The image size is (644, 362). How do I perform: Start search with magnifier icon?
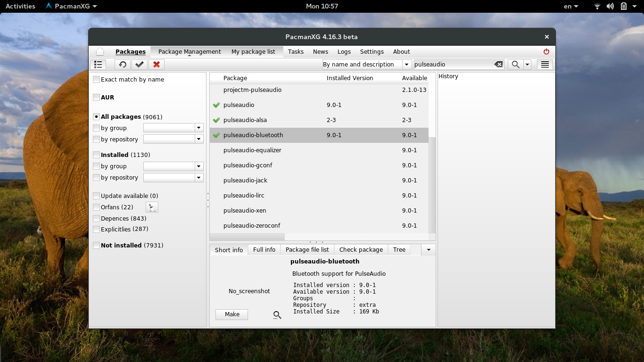point(516,65)
